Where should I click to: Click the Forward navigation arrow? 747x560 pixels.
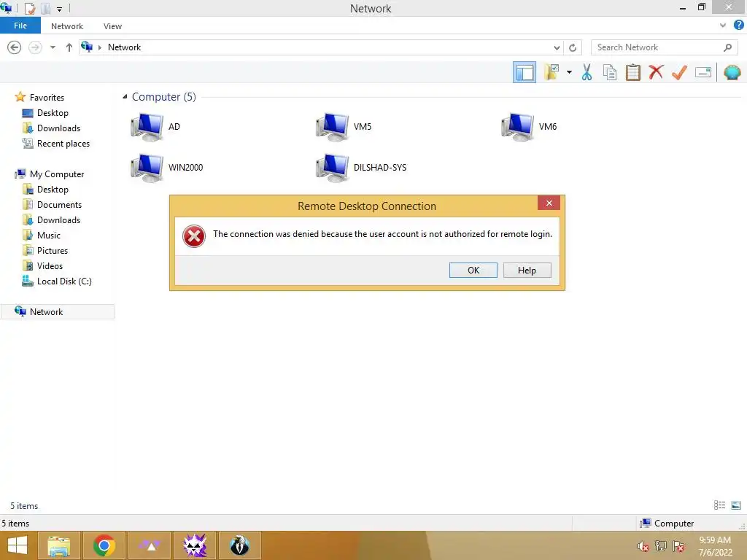35,47
